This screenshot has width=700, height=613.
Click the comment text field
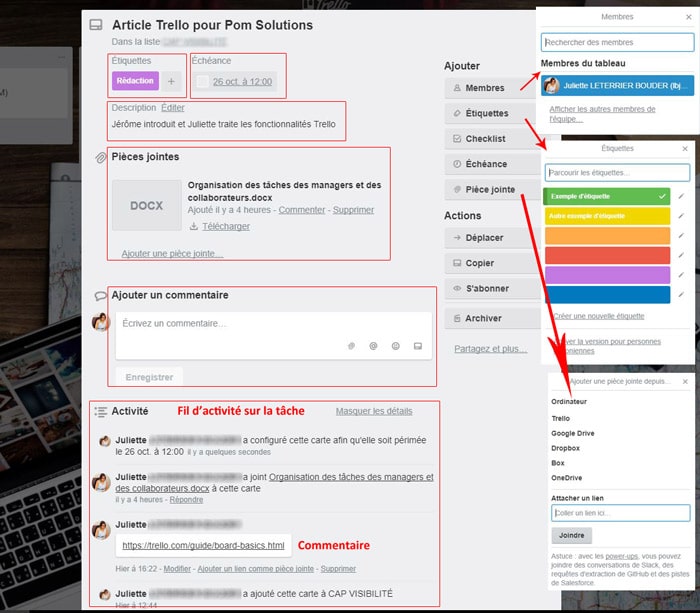[274, 335]
